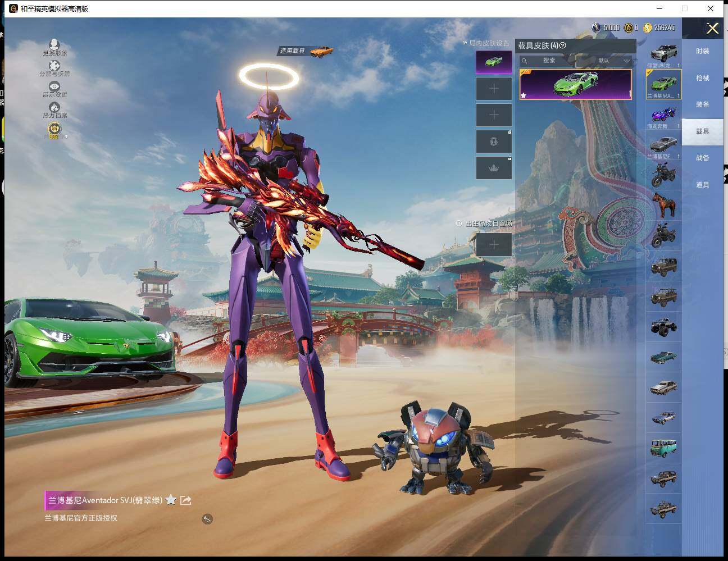The width and height of the screenshot is (728, 561).
Task: Close the vehicle panel with the X button
Action: click(x=712, y=29)
